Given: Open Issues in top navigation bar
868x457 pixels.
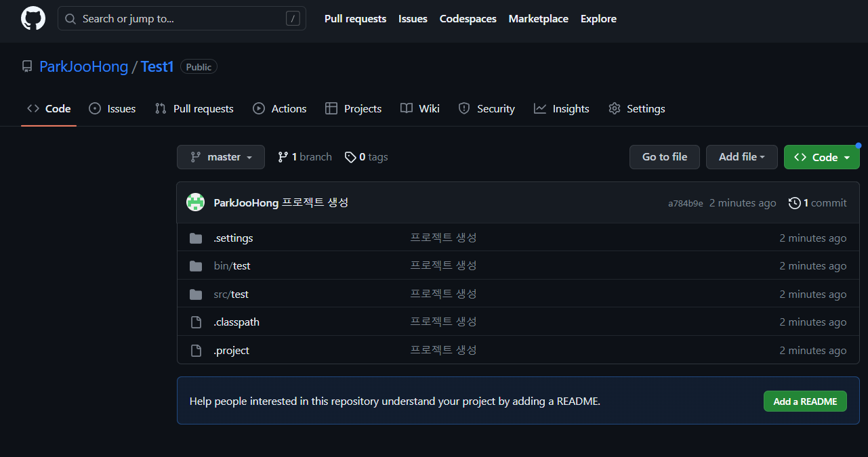Looking at the screenshot, I should 413,19.
